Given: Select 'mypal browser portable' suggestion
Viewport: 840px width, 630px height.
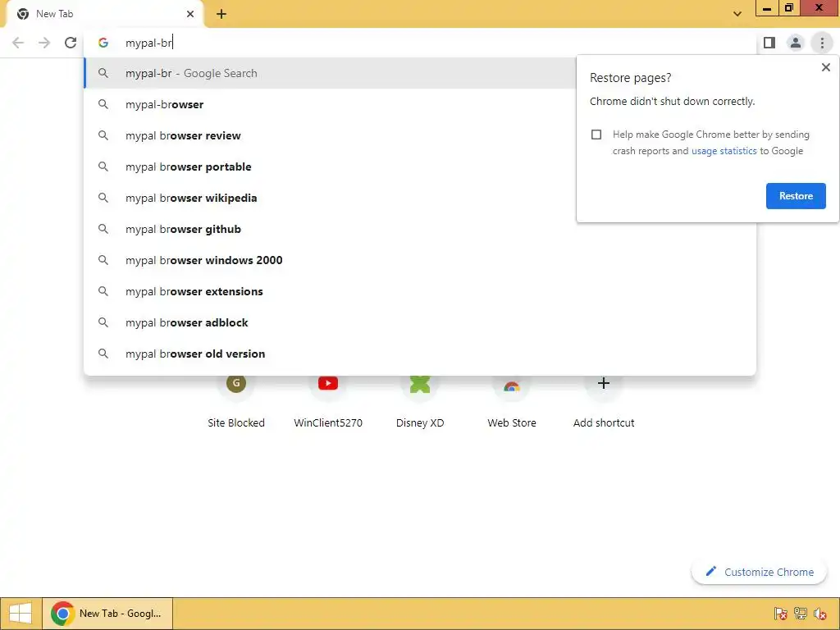Looking at the screenshot, I should [330, 167].
